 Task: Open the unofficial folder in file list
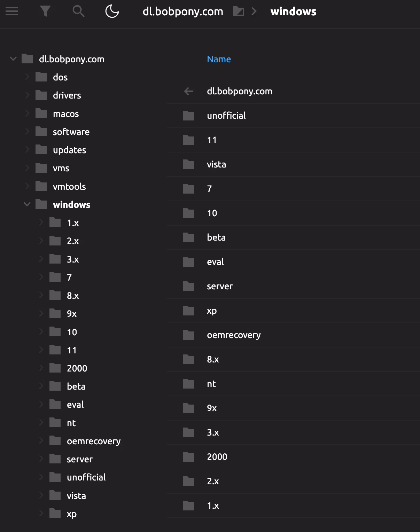[x=226, y=116]
